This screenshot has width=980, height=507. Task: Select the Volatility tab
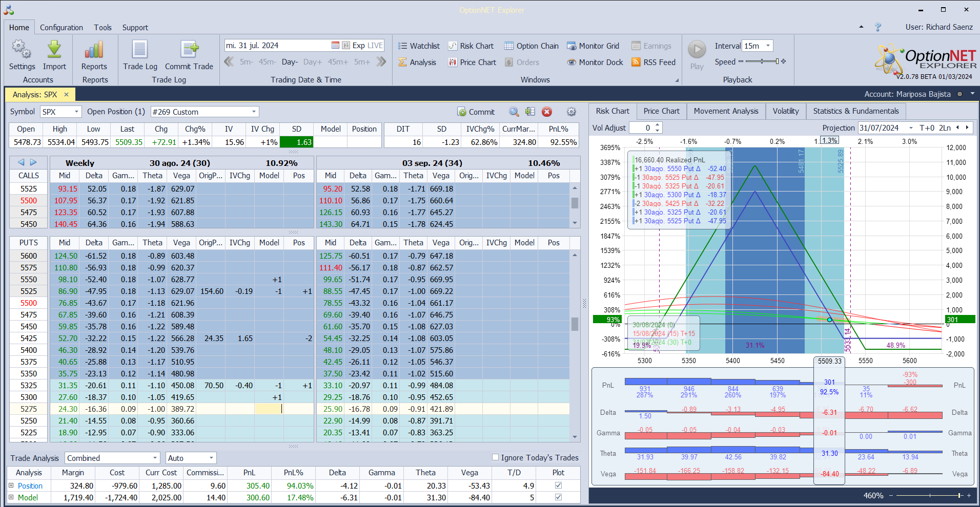pos(786,111)
